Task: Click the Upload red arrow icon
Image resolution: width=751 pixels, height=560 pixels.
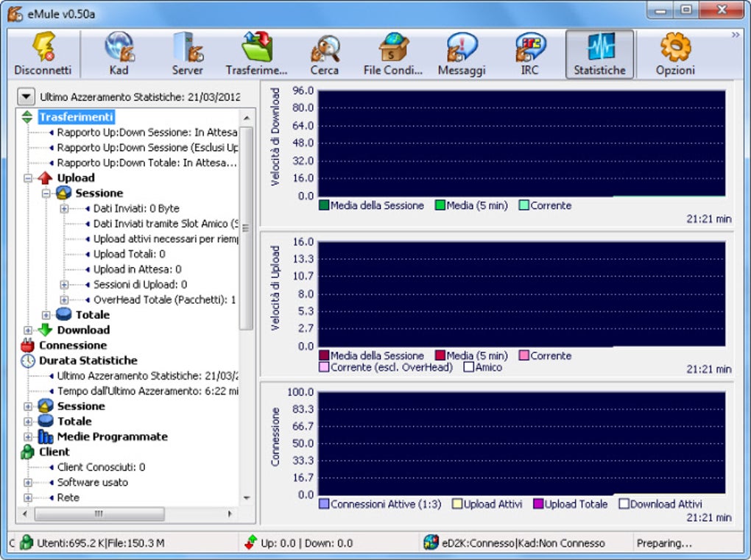Action: pyautogui.click(x=45, y=178)
